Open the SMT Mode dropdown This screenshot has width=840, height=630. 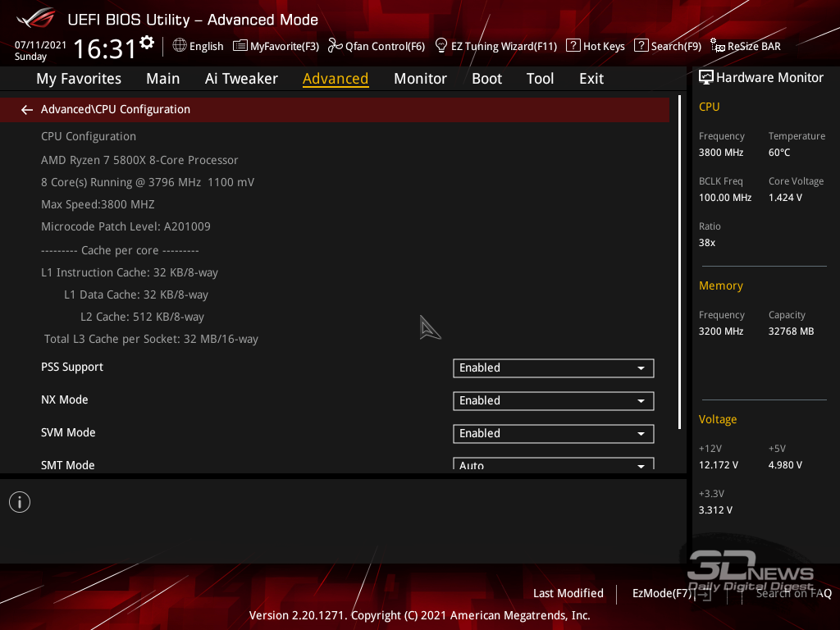point(554,464)
